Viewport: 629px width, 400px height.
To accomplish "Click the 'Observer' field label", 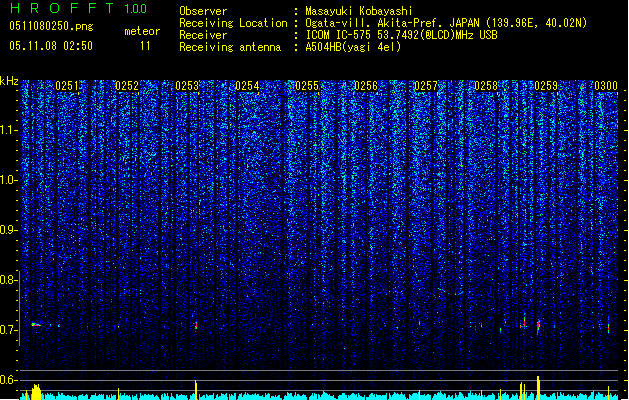I will click(203, 11).
